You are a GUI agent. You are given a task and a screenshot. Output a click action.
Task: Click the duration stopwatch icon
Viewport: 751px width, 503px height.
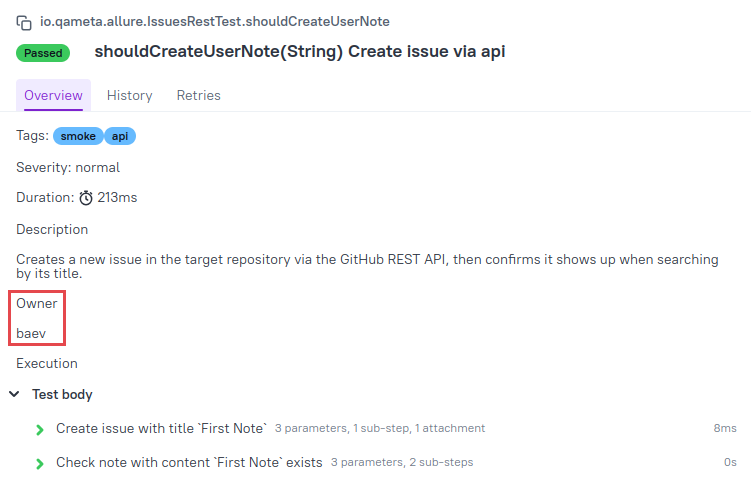(x=86, y=198)
